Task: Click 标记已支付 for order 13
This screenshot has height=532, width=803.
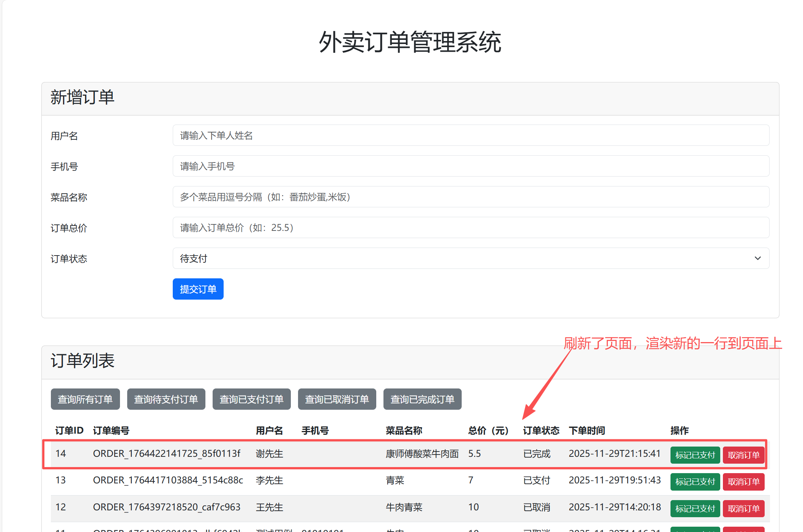Action: point(695,481)
